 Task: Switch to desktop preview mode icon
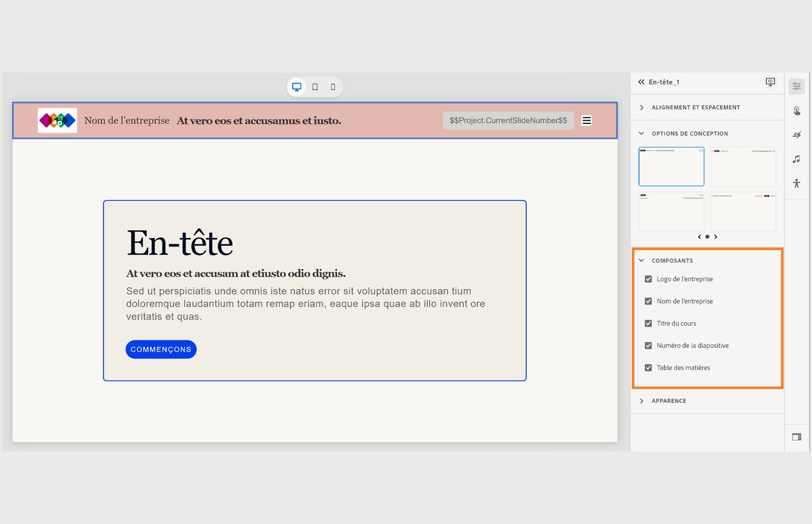tap(296, 87)
